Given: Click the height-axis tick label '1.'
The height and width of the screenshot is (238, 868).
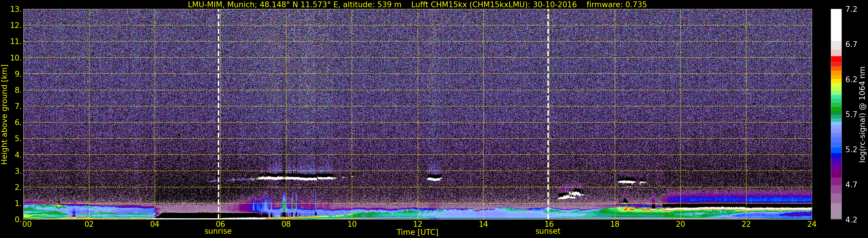Looking at the screenshot, I should [18, 204].
